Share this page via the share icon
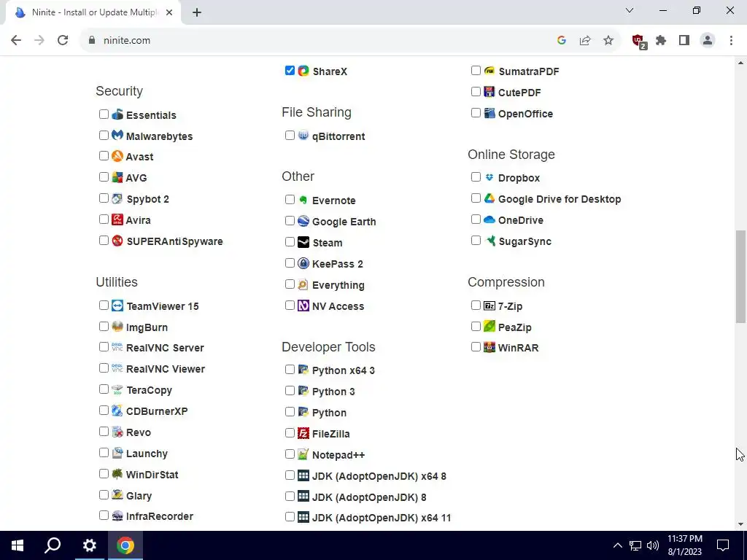 (x=585, y=41)
